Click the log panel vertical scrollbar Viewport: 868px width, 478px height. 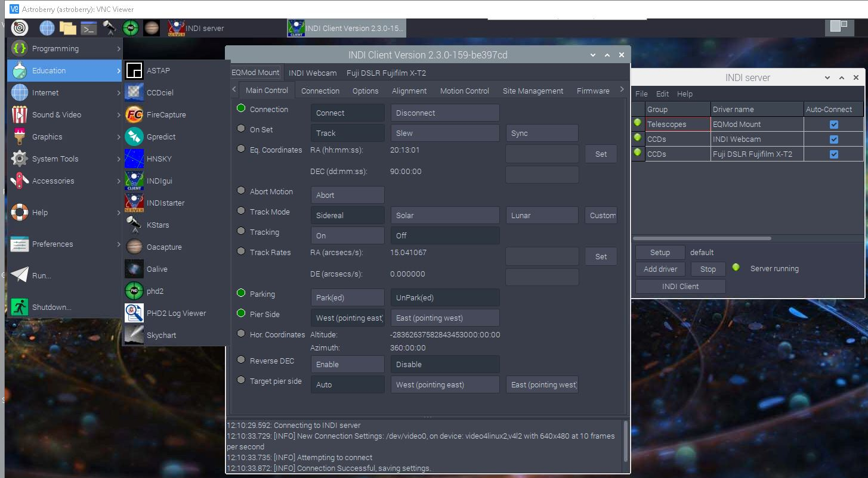[625, 441]
